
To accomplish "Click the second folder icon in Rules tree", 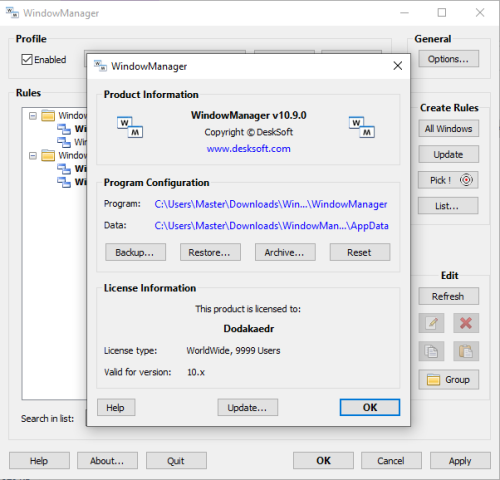I will click(48, 155).
